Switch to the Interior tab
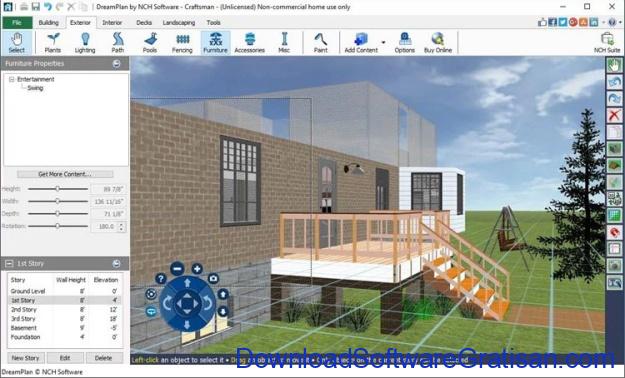 (x=112, y=23)
